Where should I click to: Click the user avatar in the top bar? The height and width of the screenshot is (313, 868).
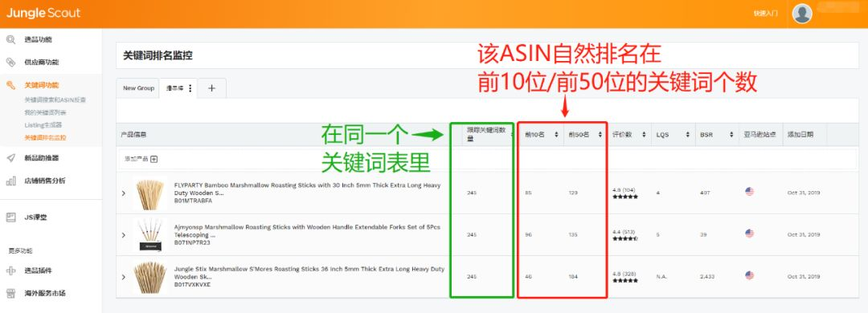pyautogui.click(x=802, y=14)
